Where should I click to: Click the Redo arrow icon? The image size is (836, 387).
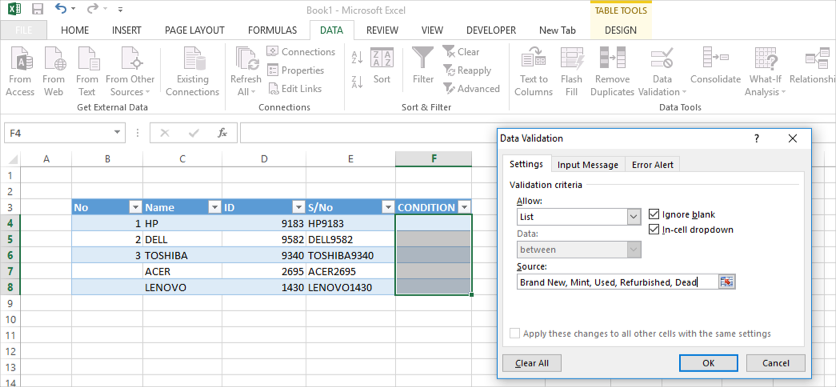pyautogui.click(x=92, y=9)
